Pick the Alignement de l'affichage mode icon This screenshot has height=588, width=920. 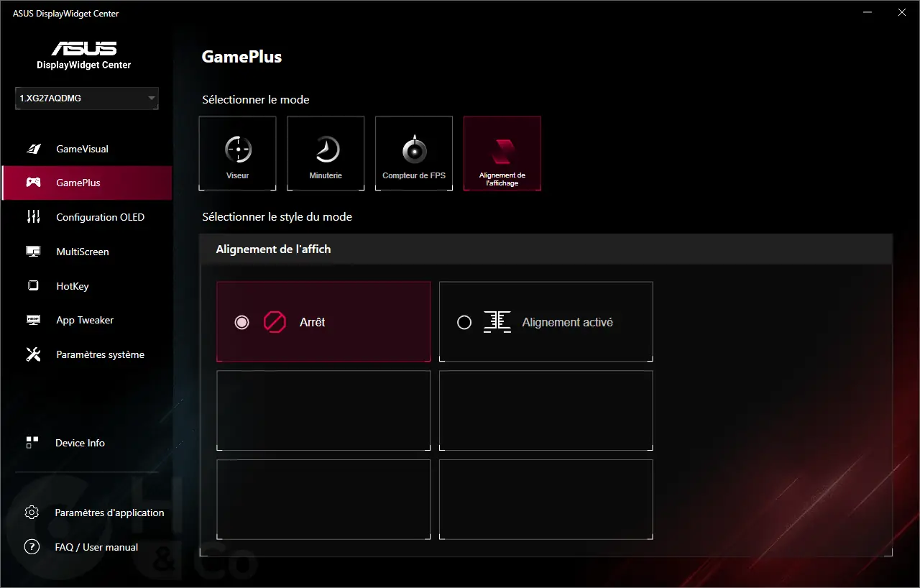tap(502, 152)
